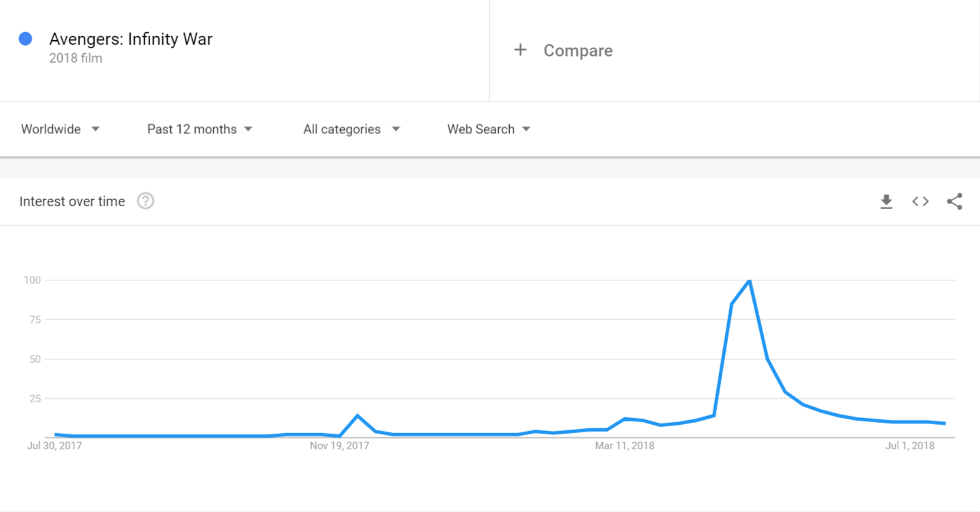The width and height of the screenshot is (980, 512).
Task: Select the Avengers: Infinity War search term
Action: click(x=131, y=39)
